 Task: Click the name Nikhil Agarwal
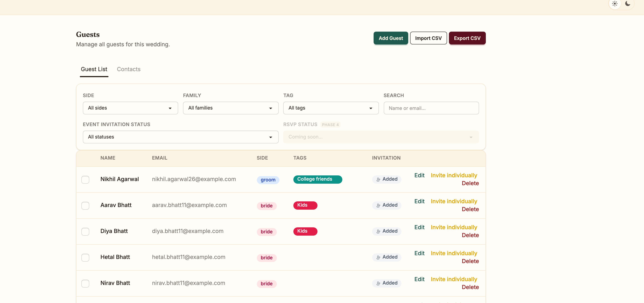120,179
